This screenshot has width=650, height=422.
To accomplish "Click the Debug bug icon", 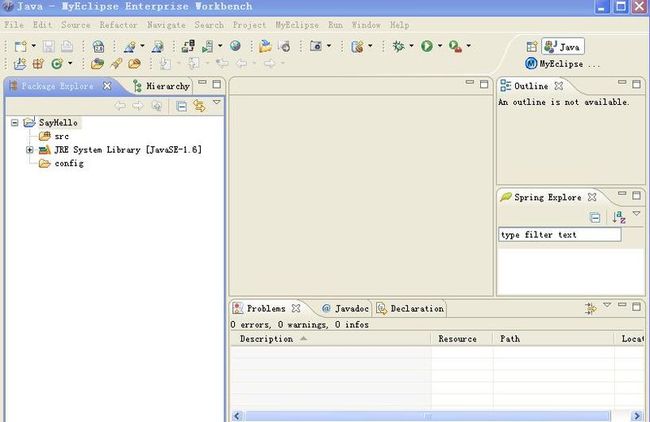I will 399,46.
